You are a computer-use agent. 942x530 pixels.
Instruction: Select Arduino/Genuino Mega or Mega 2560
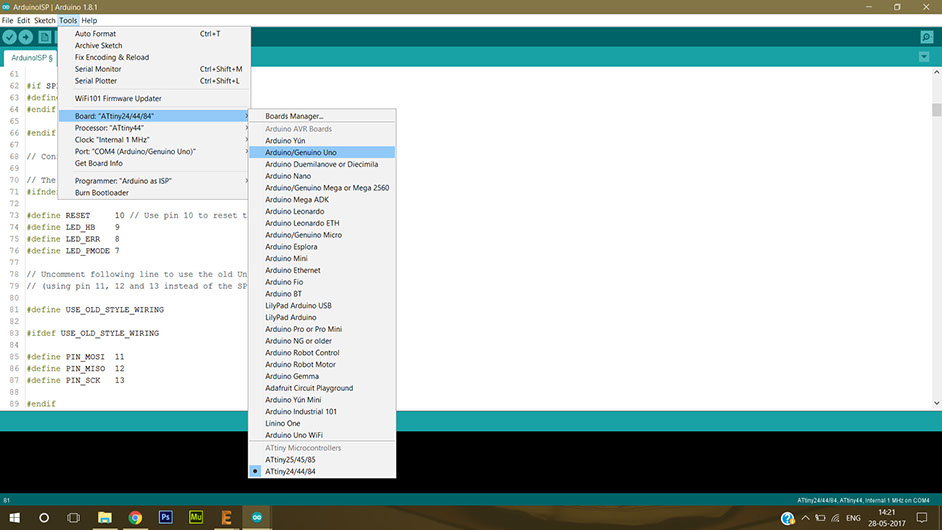(x=322, y=187)
